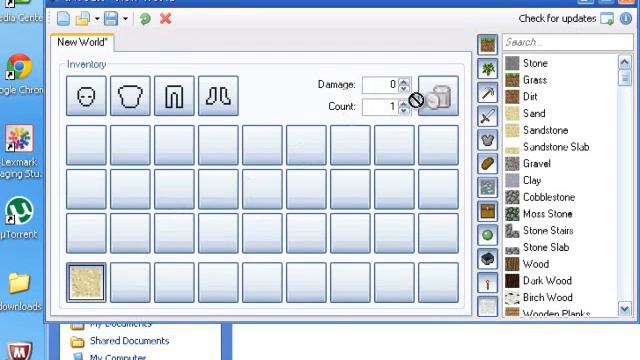
Task: Open the downloads desktop folder
Action: 20,292
